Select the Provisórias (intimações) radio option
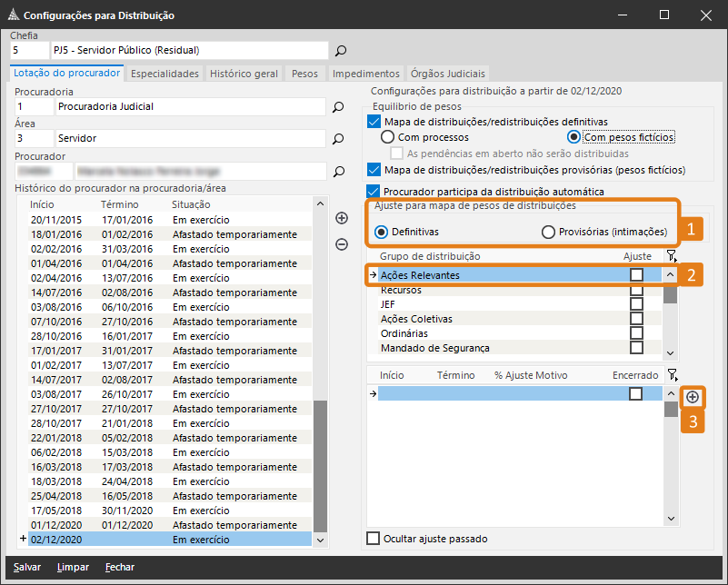 pos(548,232)
